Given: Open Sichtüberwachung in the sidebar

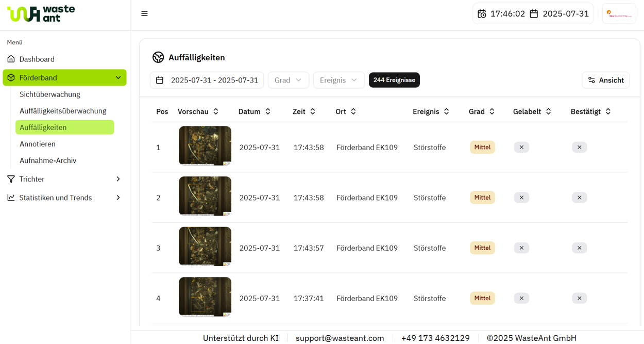Looking at the screenshot, I should tap(50, 94).
